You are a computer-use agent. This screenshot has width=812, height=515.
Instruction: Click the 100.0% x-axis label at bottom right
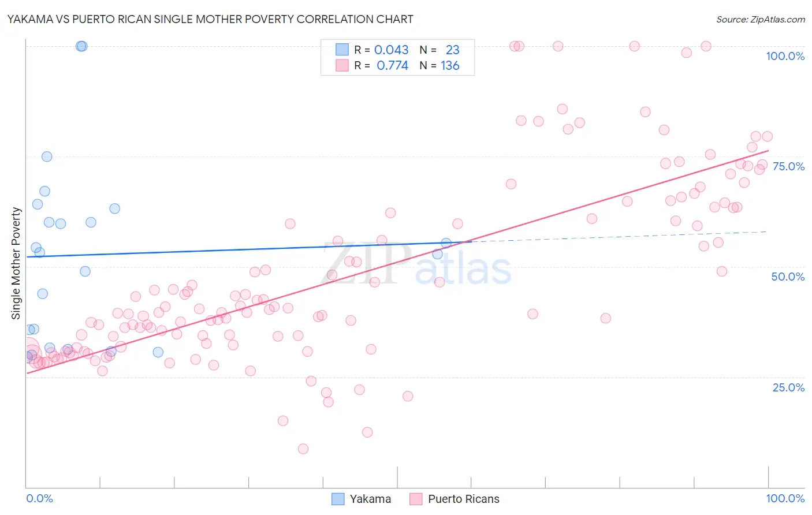tap(785, 498)
